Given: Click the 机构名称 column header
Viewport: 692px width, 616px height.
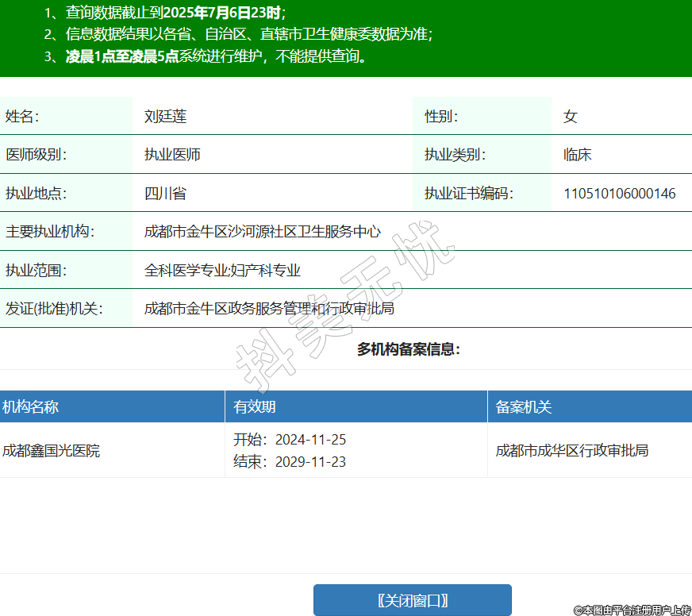Looking at the screenshot, I should click(x=30, y=407).
